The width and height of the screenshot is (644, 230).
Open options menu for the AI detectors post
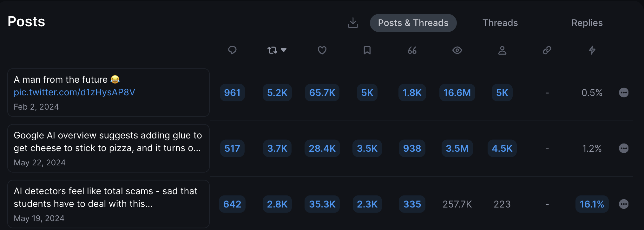[624, 204]
